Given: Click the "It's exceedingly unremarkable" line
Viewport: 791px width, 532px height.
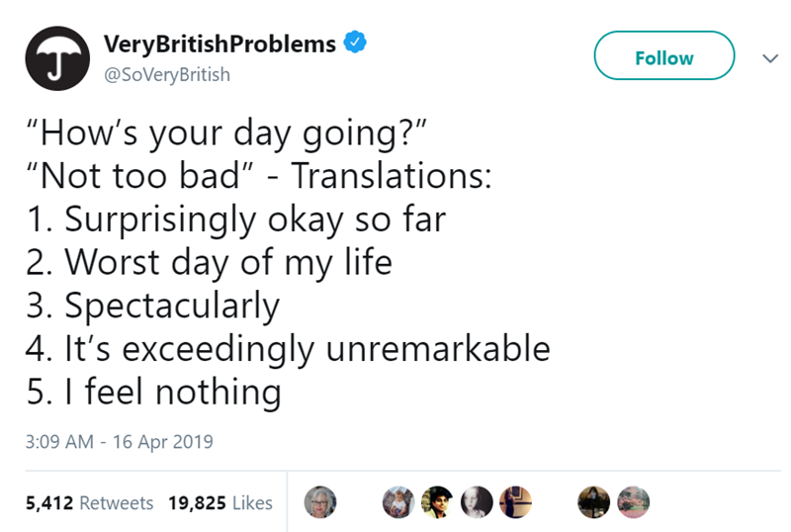Looking at the screenshot, I should (287, 349).
